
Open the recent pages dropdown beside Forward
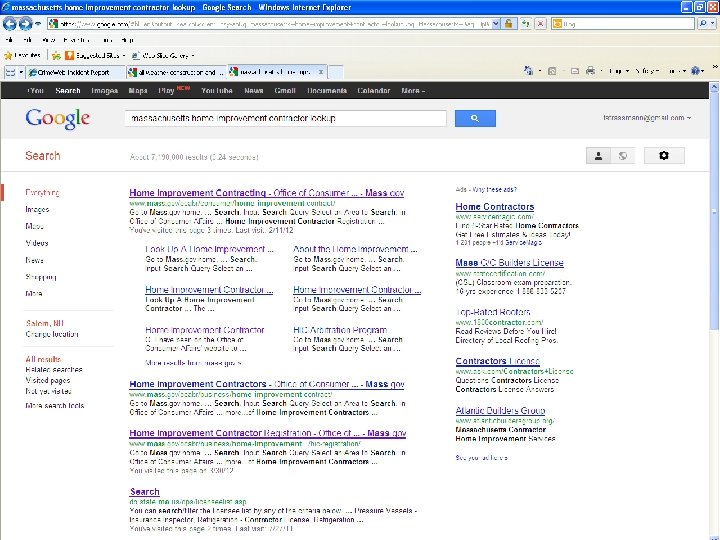pyautogui.click(x=38, y=23)
